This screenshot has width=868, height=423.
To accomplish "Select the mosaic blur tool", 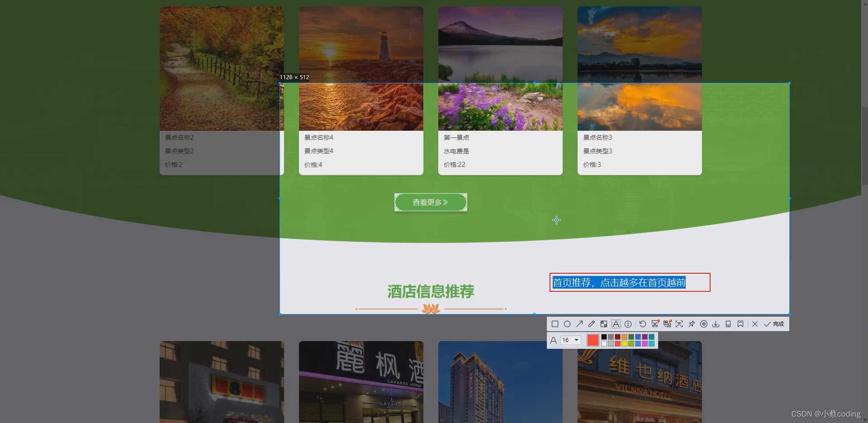I will click(604, 324).
